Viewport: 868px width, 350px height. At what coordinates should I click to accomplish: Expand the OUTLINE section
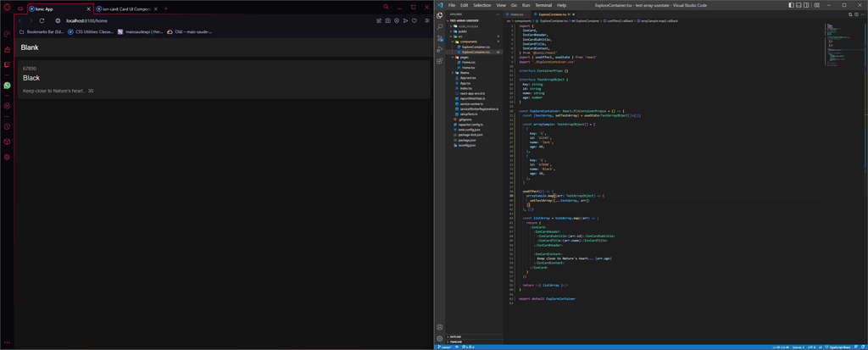pyautogui.click(x=455, y=336)
